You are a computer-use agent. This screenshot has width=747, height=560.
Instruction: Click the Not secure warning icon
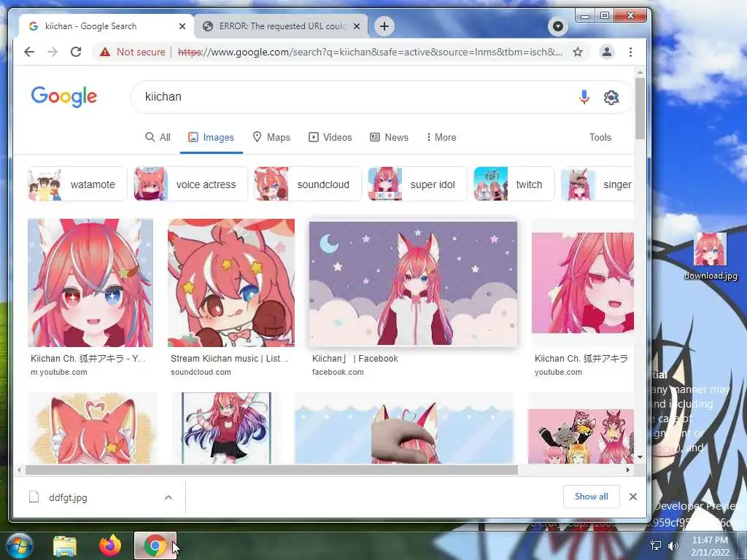[105, 52]
